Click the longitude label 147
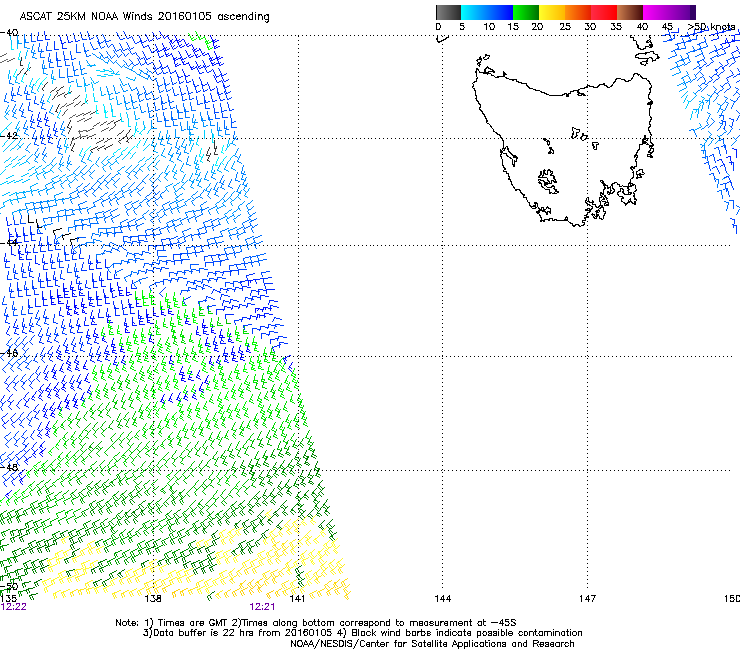The image size is (740, 650). click(587, 599)
